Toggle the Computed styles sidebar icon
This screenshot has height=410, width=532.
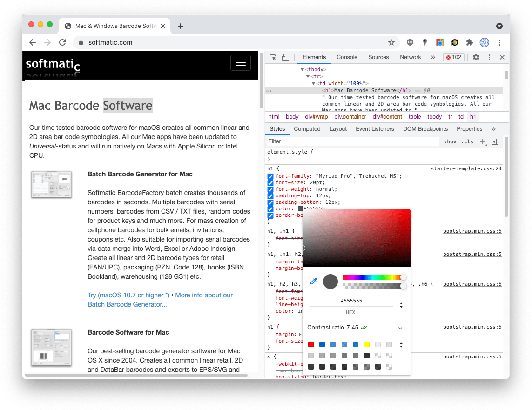pos(496,141)
